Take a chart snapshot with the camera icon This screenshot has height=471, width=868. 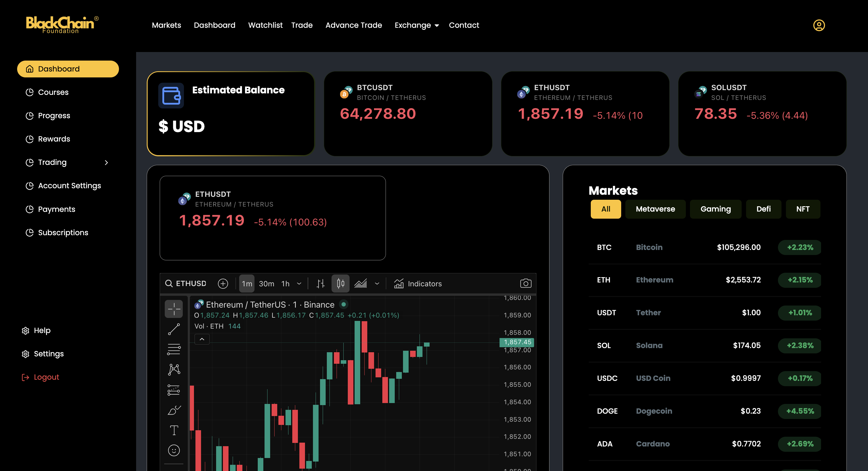click(526, 283)
